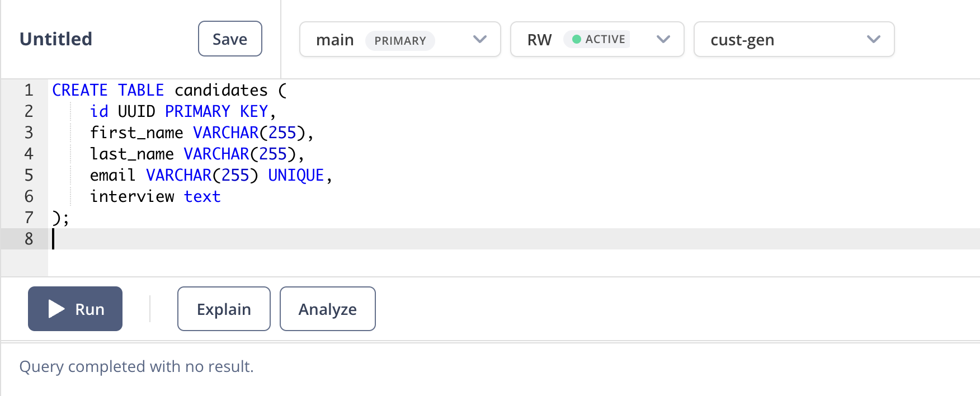Viewport: 980px width, 396px height.
Task: Click the Explain button
Action: pos(224,309)
